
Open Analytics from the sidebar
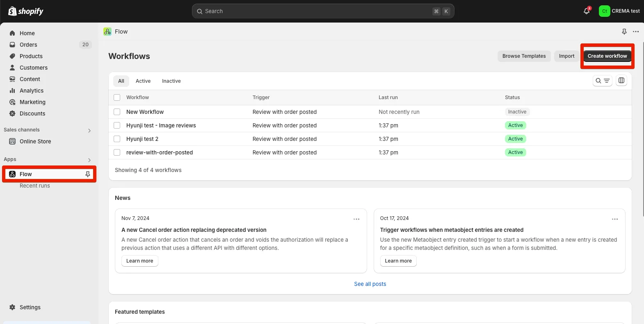32,91
